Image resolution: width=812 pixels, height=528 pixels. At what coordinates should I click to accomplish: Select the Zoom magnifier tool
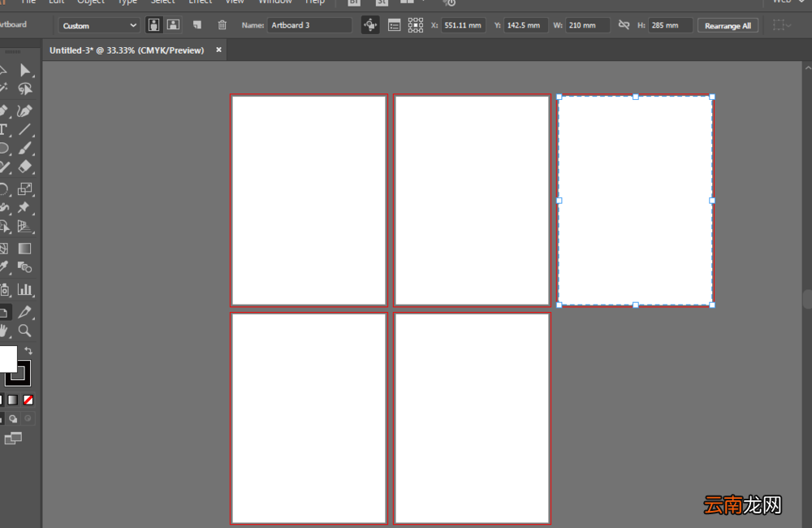pos(24,331)
